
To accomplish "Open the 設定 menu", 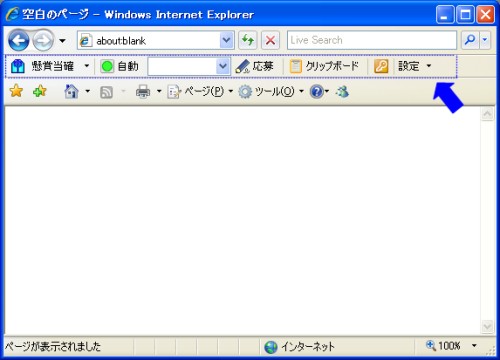I will [x=409, y=66].
